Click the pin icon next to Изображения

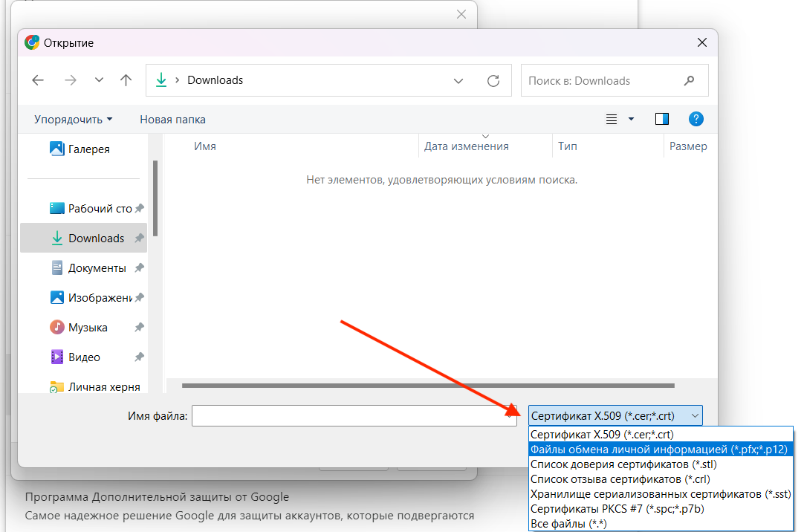pyautogui.click(x=139, y=298)
